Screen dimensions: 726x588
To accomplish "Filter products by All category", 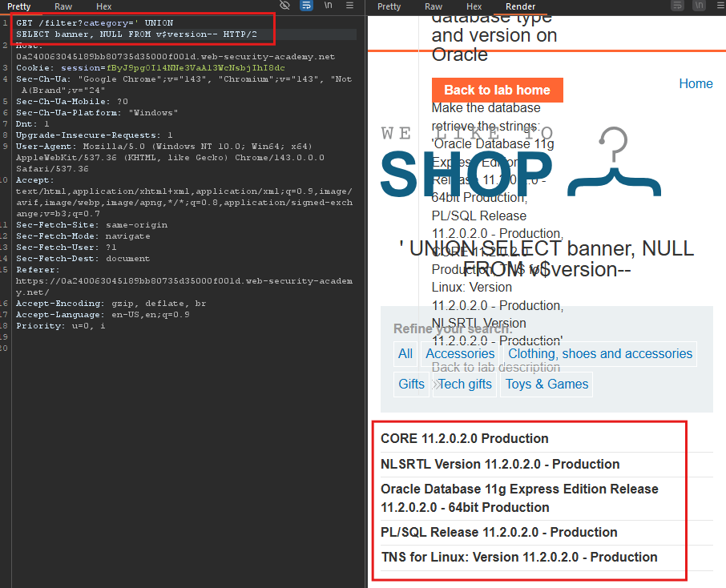I will (x=405, y=354).
